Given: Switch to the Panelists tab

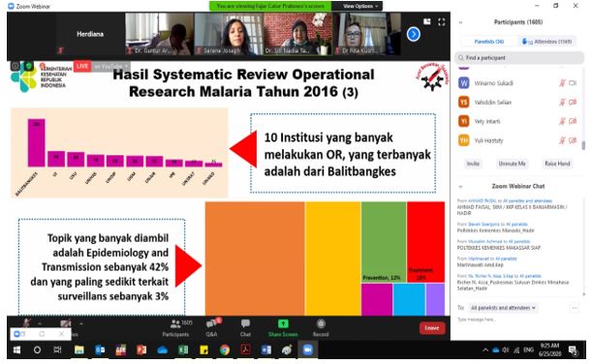Looking at the screenshot, I should (489, 42).
